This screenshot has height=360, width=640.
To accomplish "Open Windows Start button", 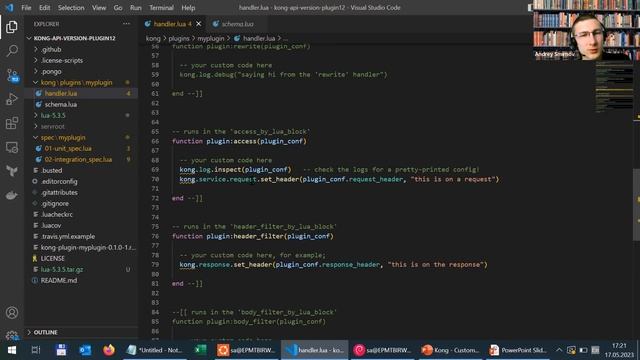I will coord(12,350).
